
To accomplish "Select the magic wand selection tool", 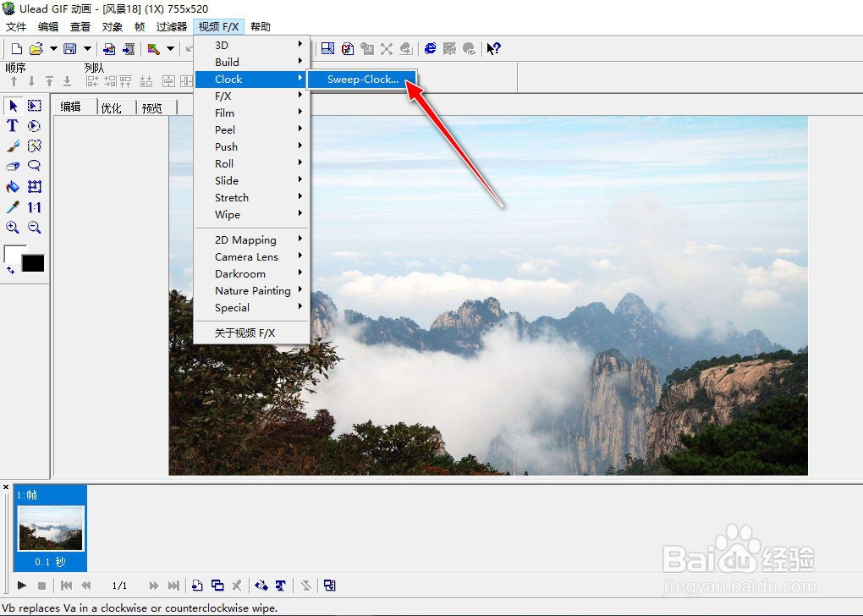I will tap(34, 146).
